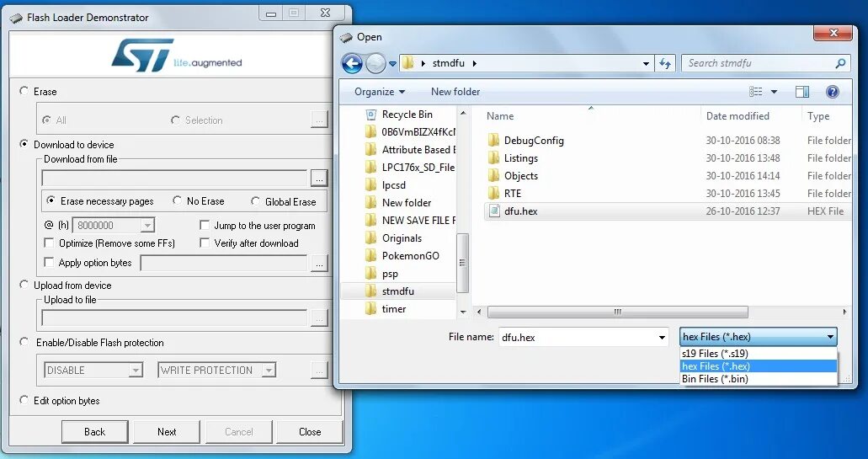Expand the stmdfu breadcrumb arrow
868x459 pixels.
(x=474, y=64)
